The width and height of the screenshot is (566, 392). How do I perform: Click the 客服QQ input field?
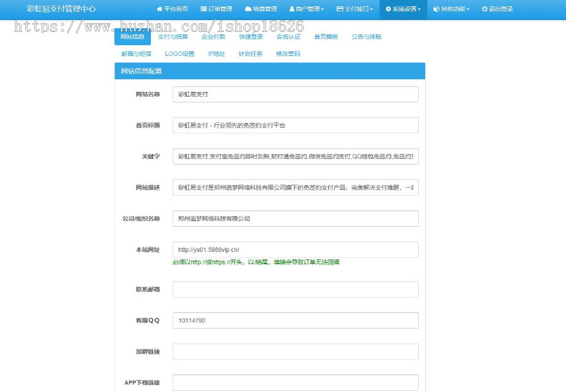click(x=294, y=320)
